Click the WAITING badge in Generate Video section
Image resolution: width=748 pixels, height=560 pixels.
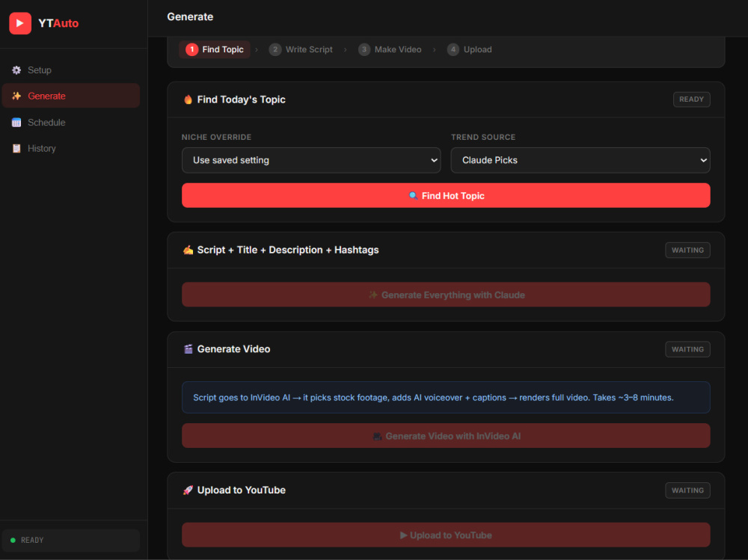[688, 349]
